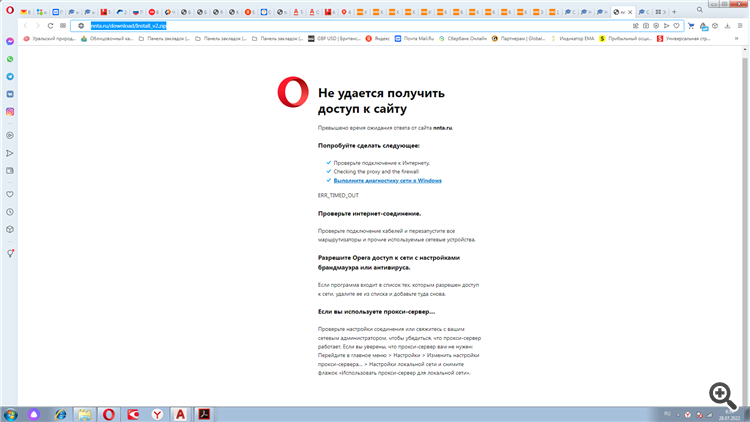Open Windows Explorer folder on taskbar
The image size is (750, 422).
click(x=84, y=415)
